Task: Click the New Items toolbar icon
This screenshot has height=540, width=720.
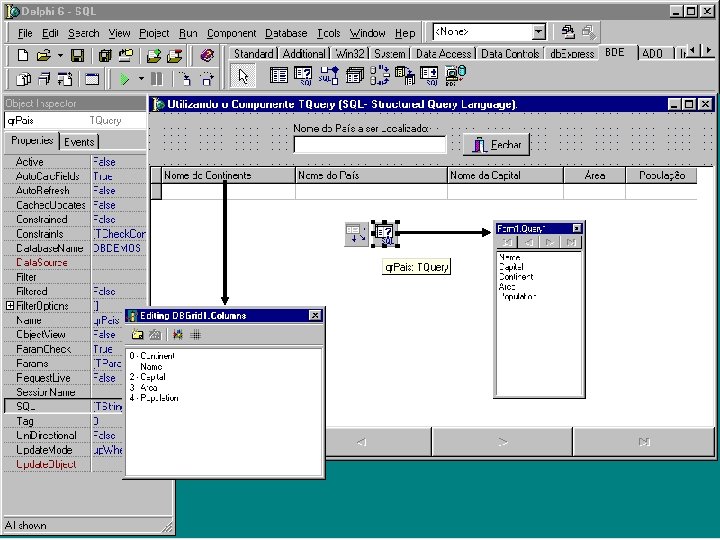Action: tap(22, 56)
